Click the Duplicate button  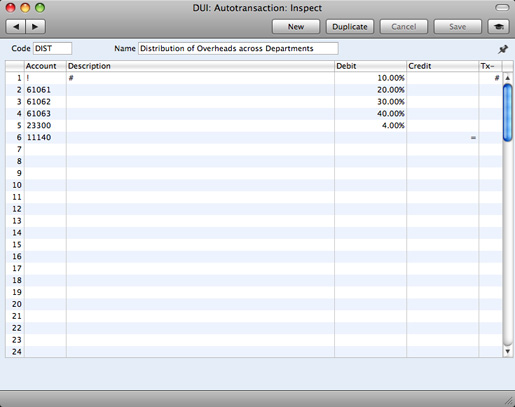(350, 27)
